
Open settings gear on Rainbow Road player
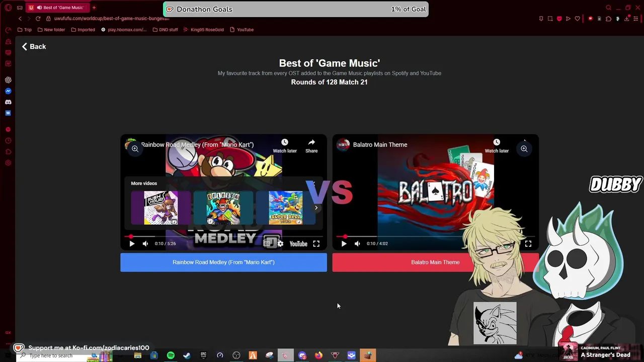pos(280,244)
